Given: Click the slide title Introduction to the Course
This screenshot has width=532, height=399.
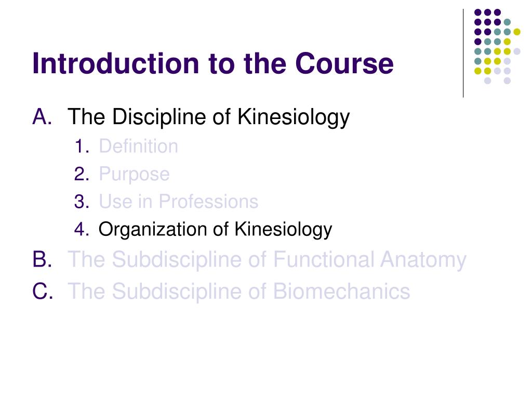Looking at the screenshot, I should (x=212, y=63).
